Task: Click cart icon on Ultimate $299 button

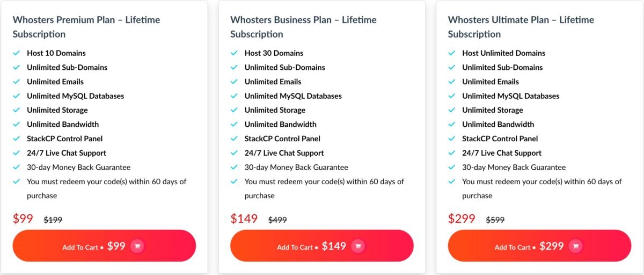Action: tap(576, 247)
